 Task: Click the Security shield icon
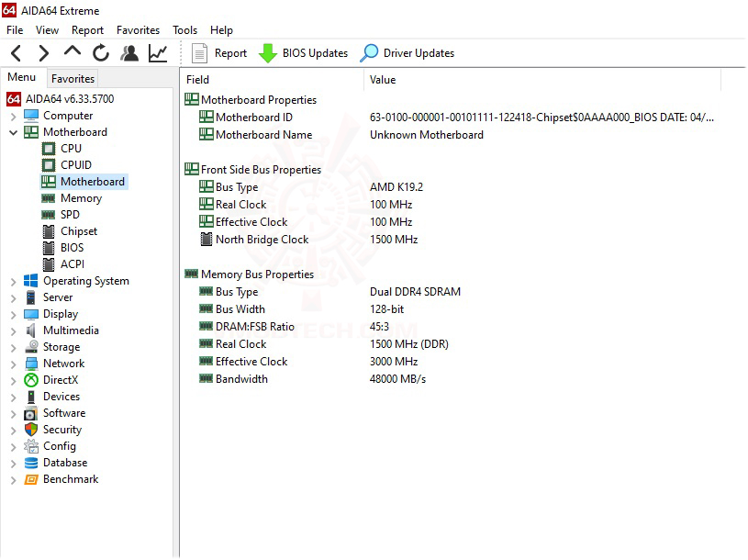pyautogui.click(x=31, y=430)
